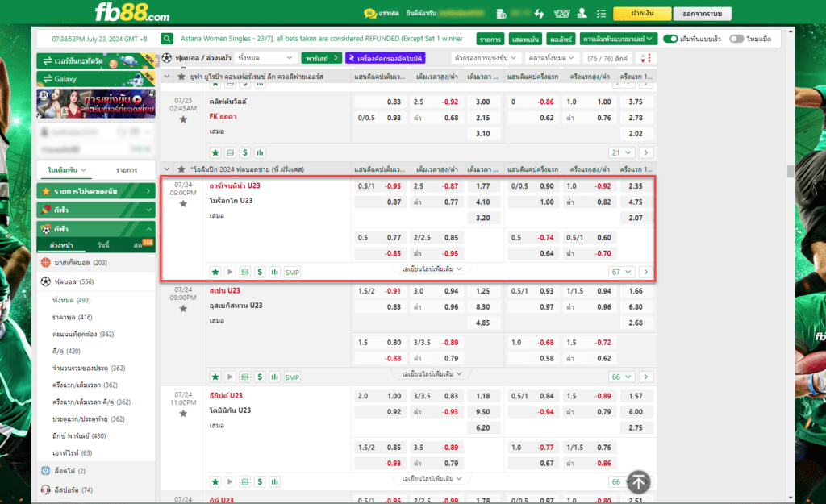This screenshot has height=504, width=826.
Task: Click the ออกจากระบบ logout button
Action: (x=702, y=13)
